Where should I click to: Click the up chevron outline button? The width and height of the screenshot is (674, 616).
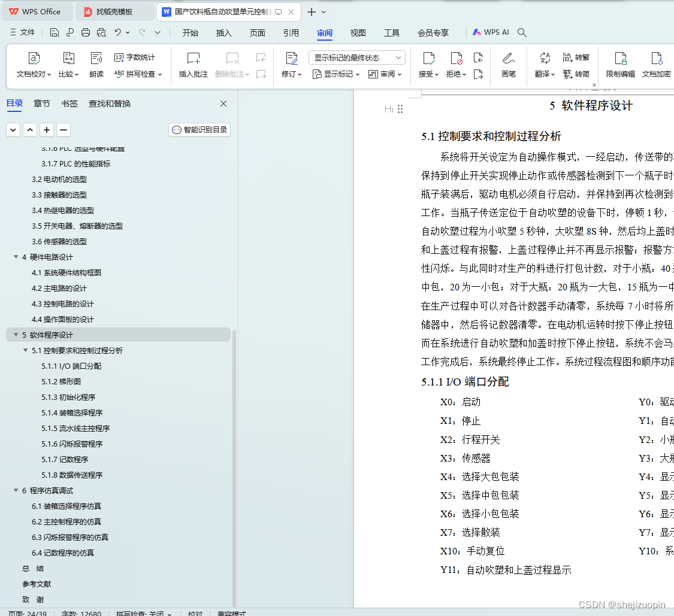click(x=30, y=130)
